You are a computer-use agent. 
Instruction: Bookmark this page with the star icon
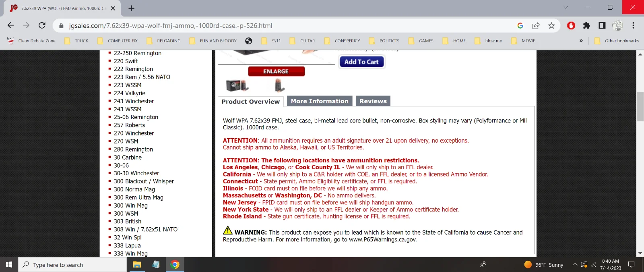[x=551, y=26]
